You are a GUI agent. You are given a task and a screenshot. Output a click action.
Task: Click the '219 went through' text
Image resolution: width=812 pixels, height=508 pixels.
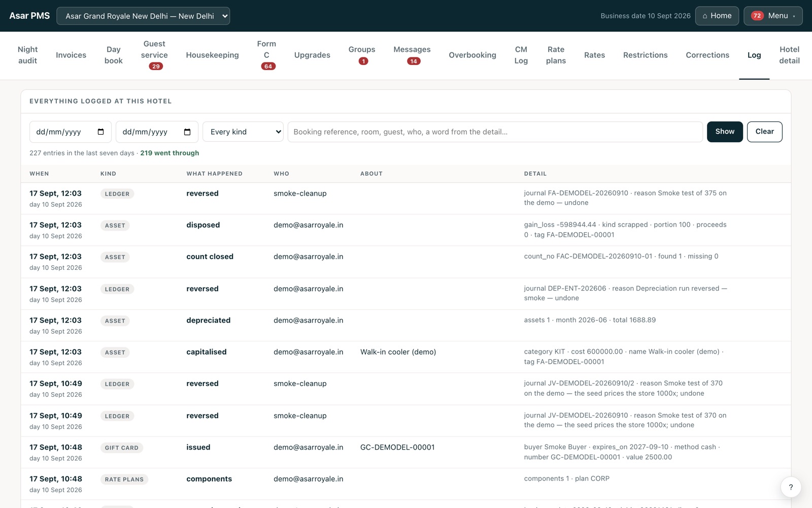pos(170,153)
